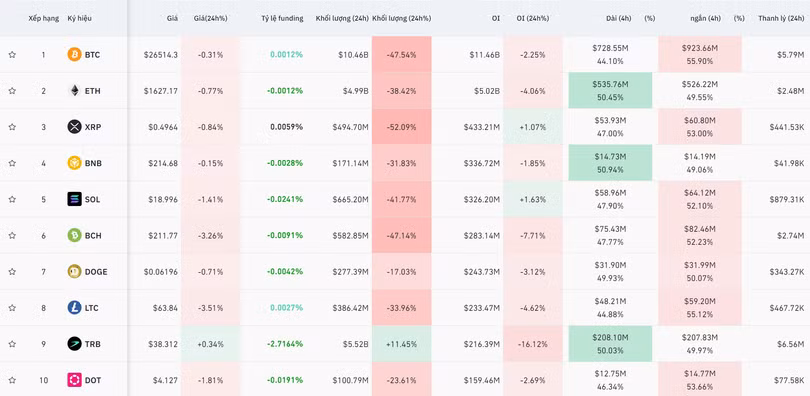Open the DOGE symbol link
The image size is (810, 396).
96,272
